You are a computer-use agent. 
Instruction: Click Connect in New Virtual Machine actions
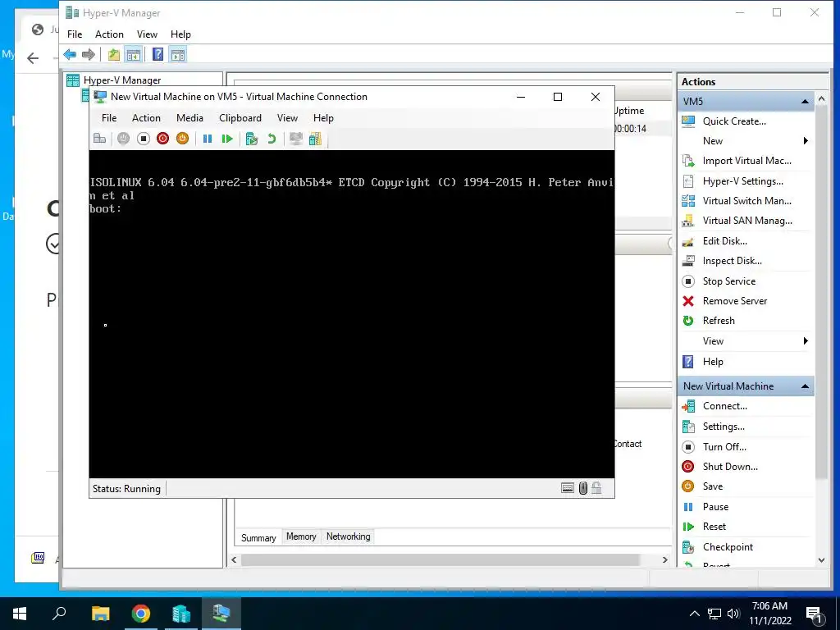725,406
